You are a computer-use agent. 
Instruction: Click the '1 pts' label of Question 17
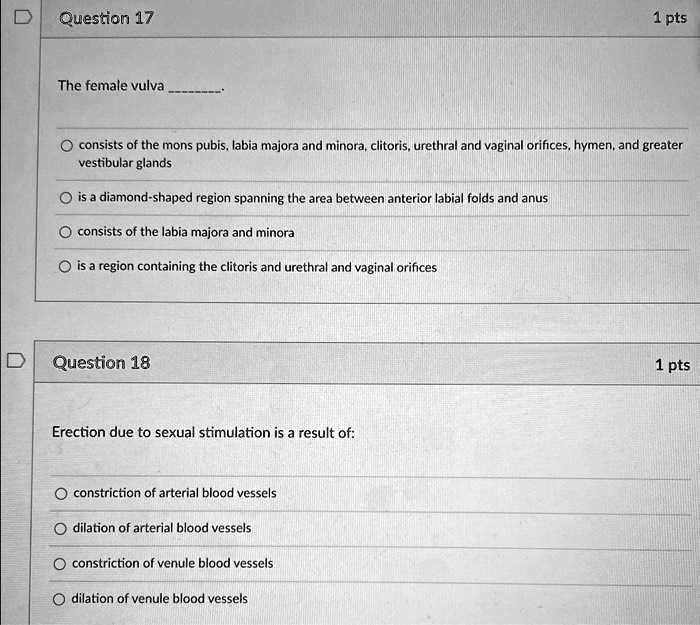tap(670, 18)
